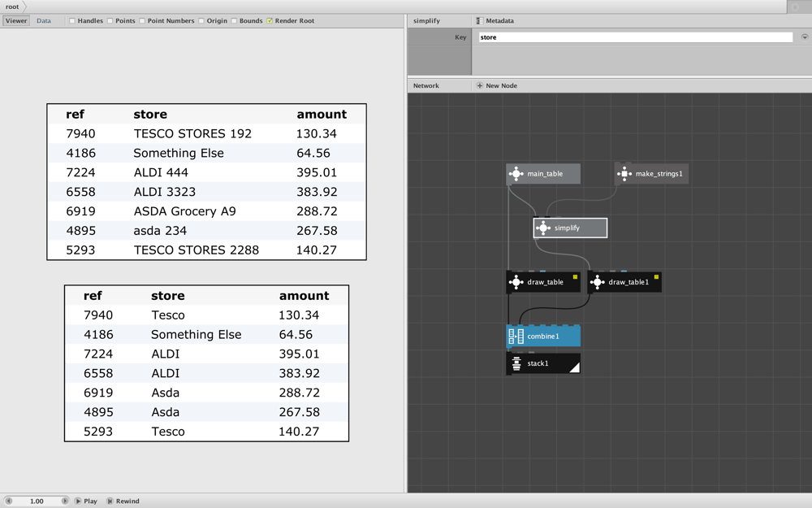Enable the Points checkbox
This screenshot has height=508, width=812.
coord(110,21)
